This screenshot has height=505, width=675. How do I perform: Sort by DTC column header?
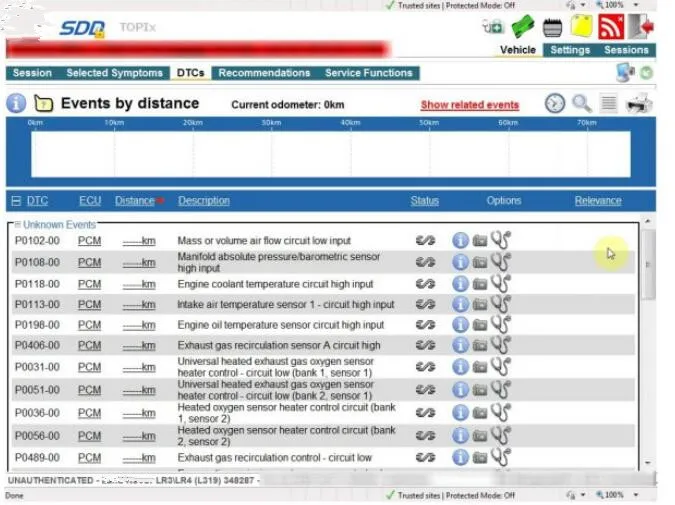pos(37,201)
